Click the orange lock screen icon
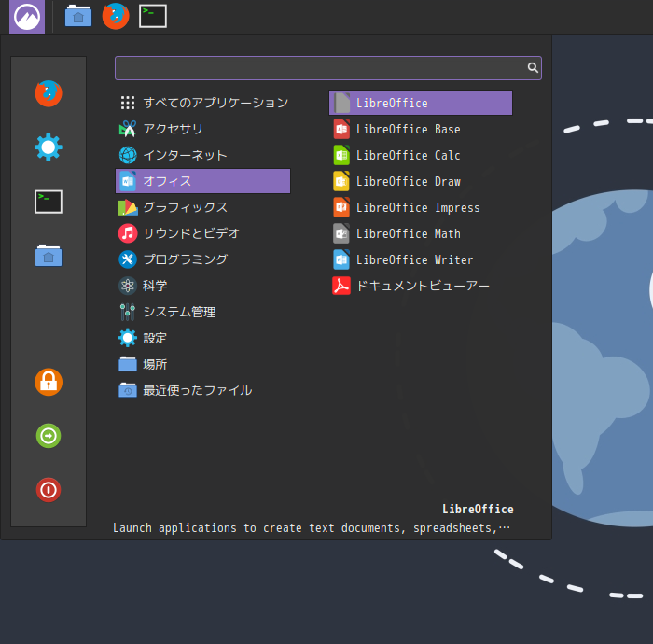Screen dimensions: 653x644 tap(49, 382)
